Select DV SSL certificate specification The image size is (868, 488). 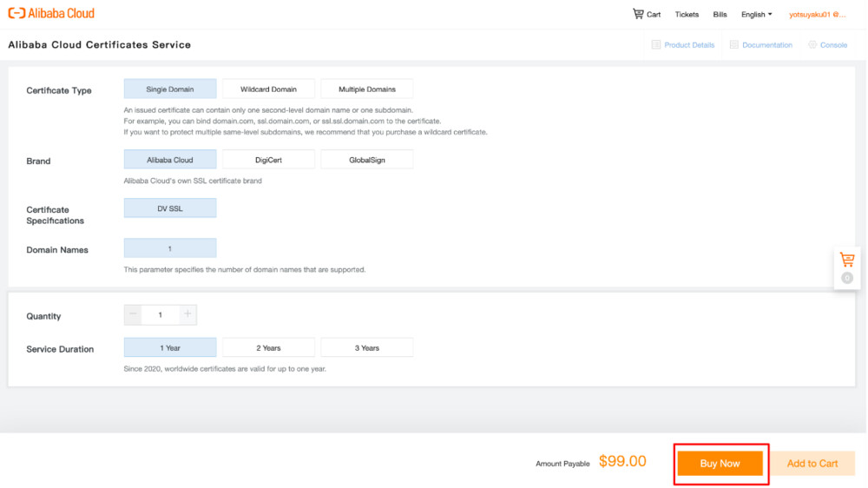[x=170, y=208]
